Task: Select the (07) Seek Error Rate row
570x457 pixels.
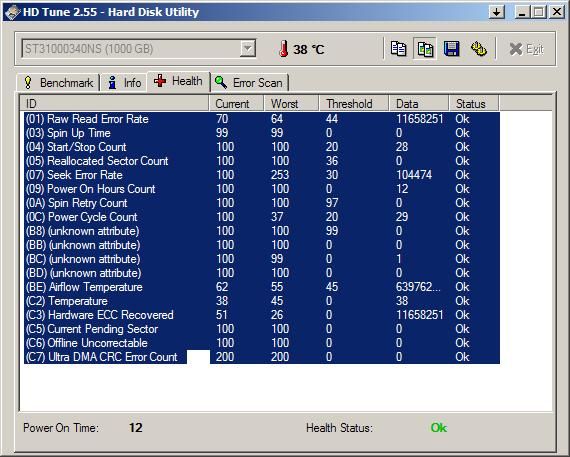Action: 262,175
